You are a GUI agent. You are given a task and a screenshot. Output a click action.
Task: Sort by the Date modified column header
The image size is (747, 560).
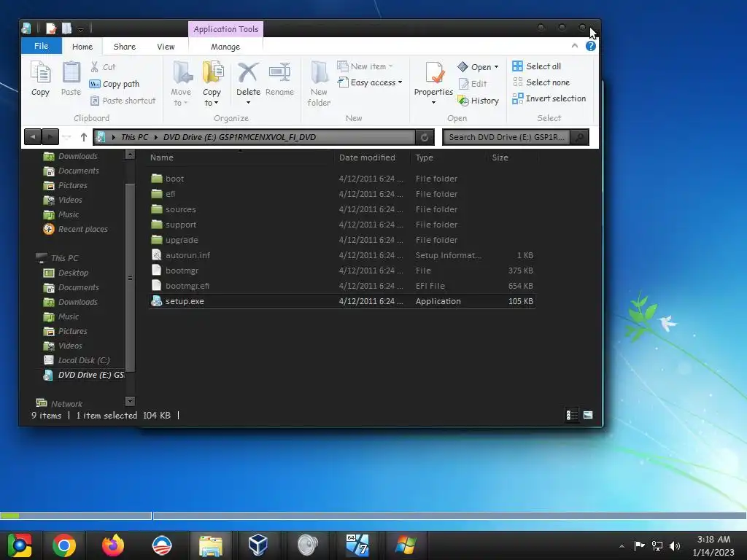coord(368,157)
